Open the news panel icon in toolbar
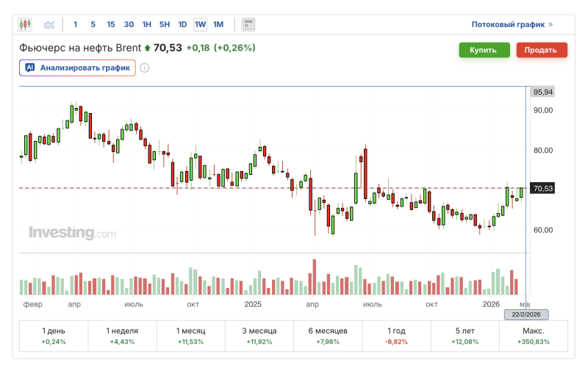 coord(248,24)
